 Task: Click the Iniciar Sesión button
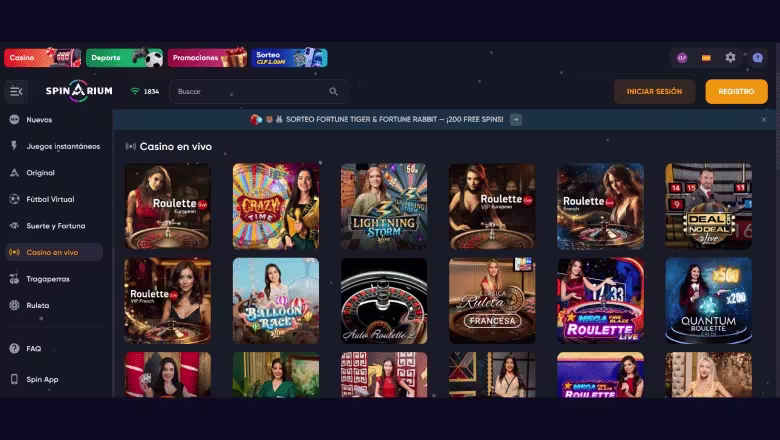point(654,91)
